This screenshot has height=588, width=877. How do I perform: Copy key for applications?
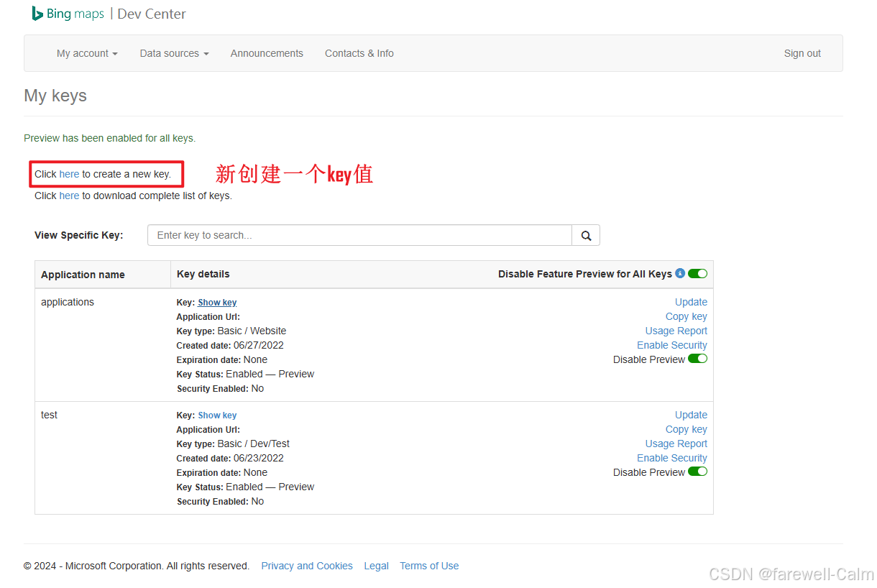click(x=687, y=316)
